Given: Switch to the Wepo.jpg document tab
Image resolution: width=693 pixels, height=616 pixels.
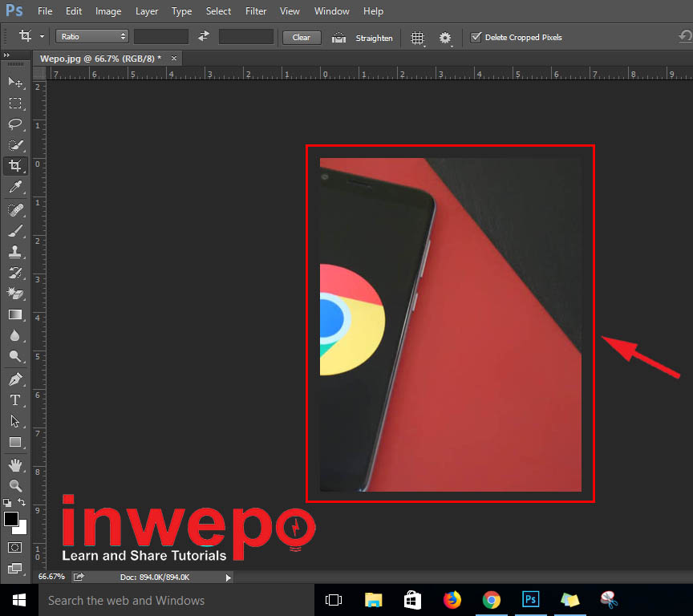Looking at the screenshot, I should point(100,59).
